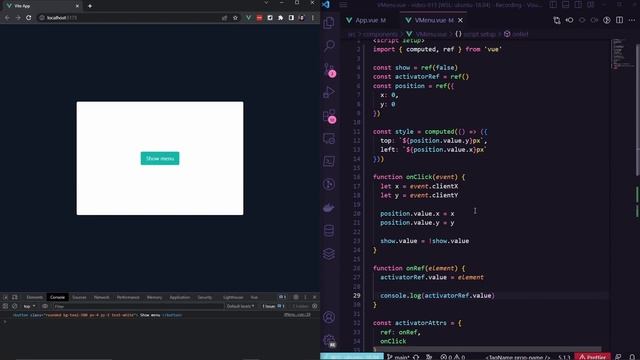Open the Accounts menu in VS Code
Screen dimensions: 640x360
pyautogui.click(x=329, y=317)
